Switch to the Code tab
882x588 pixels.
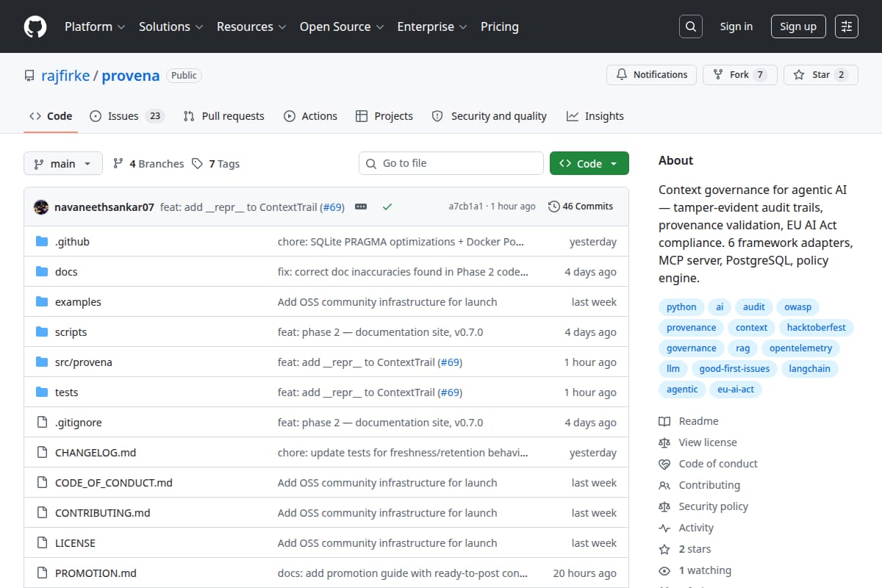[x=51, y=116]
